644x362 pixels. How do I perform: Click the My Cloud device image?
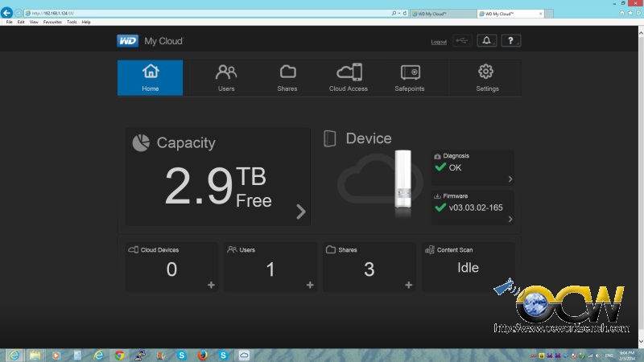[403, 179]
